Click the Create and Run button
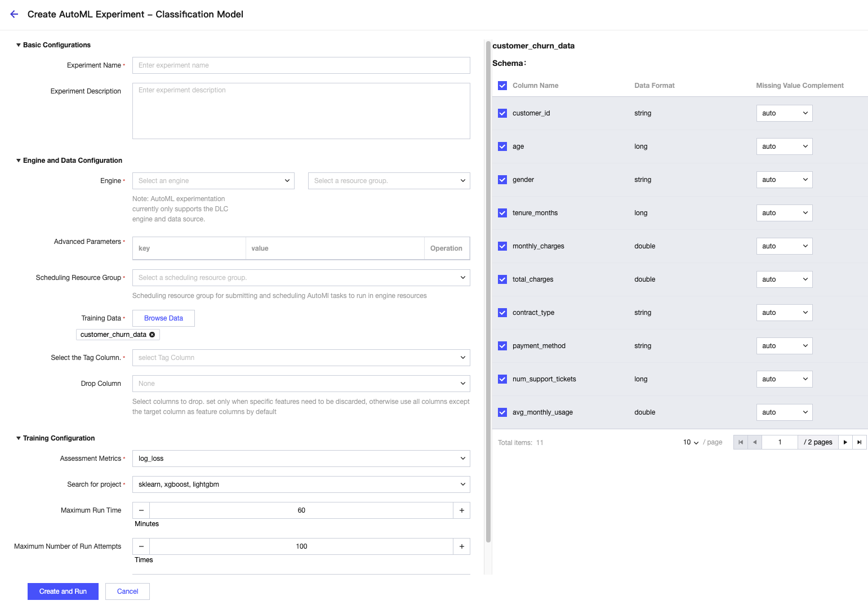 [63, 591]
